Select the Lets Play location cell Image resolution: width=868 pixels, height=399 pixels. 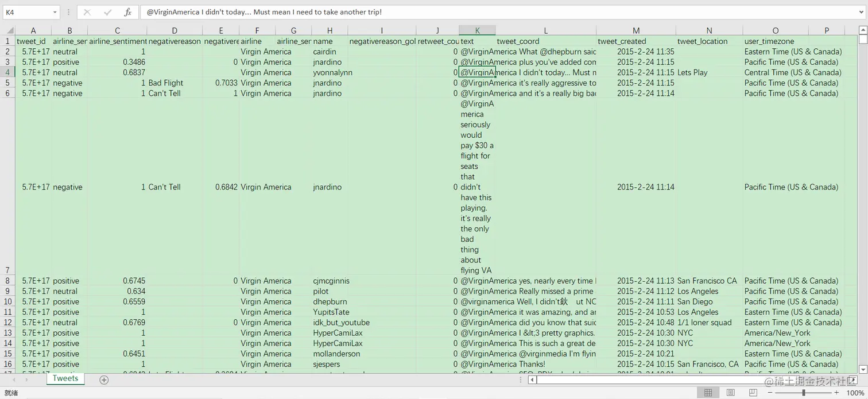click(709, 72)
